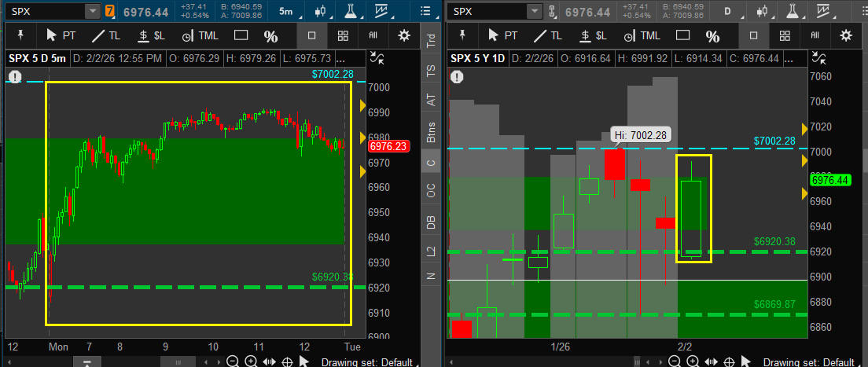Select the rectangle drawing tool in right chart
This screenshot has width=868, height=367.
tap(683, 35)
